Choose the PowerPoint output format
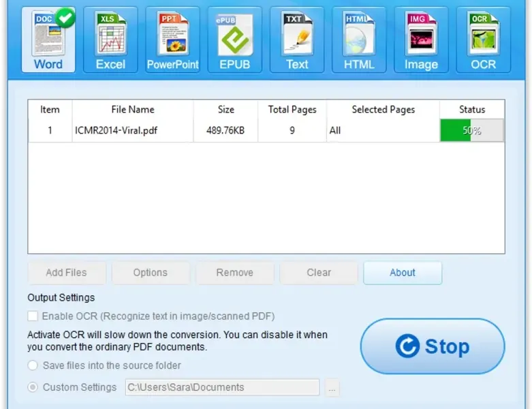This screenshot has height=409, width=532. pos(173,40)
